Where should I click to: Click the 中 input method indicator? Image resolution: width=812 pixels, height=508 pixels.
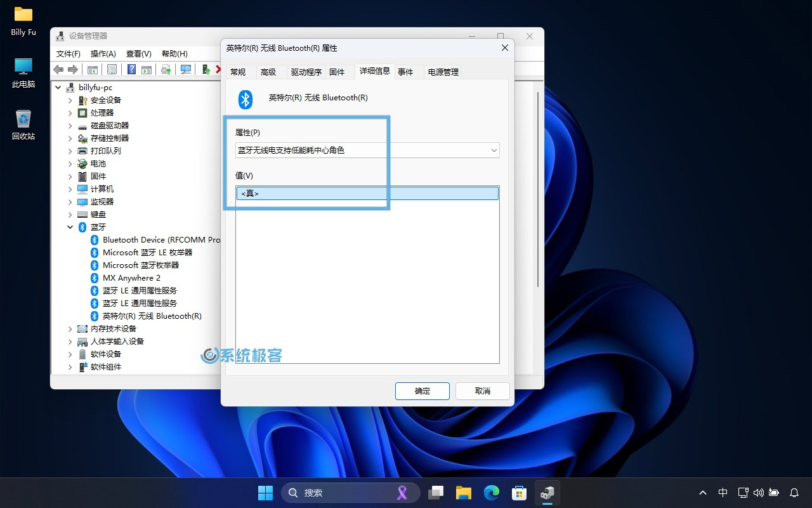(723, 493)
